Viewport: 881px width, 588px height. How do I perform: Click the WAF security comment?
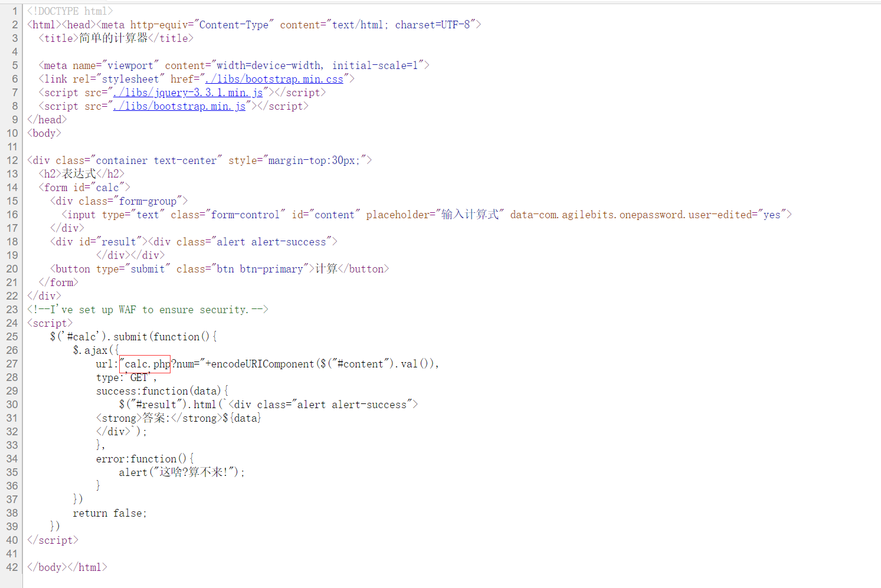click(148, 310)
